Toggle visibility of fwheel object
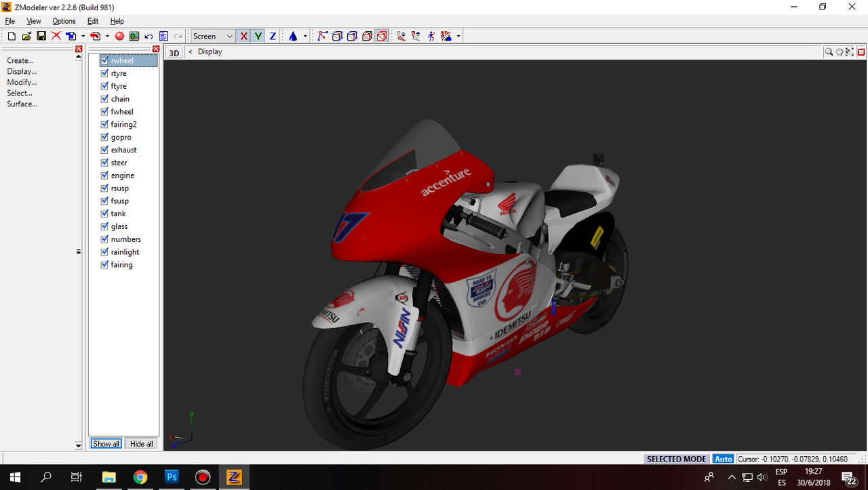The height and width of the screenshot is (490, 868). click(x=104, y=111)
